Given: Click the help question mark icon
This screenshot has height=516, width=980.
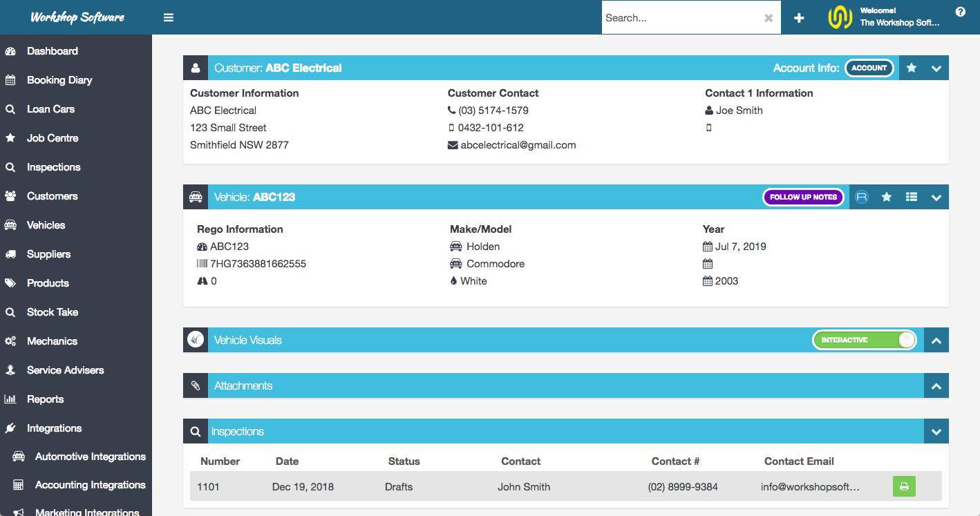Looking at the screenshot, I should point(960,11).
